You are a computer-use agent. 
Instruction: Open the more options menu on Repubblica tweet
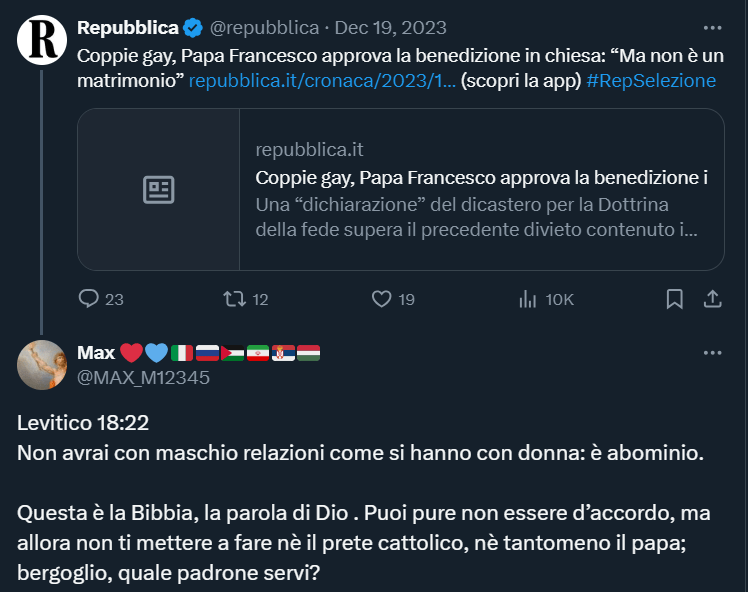tap(712, 28)
